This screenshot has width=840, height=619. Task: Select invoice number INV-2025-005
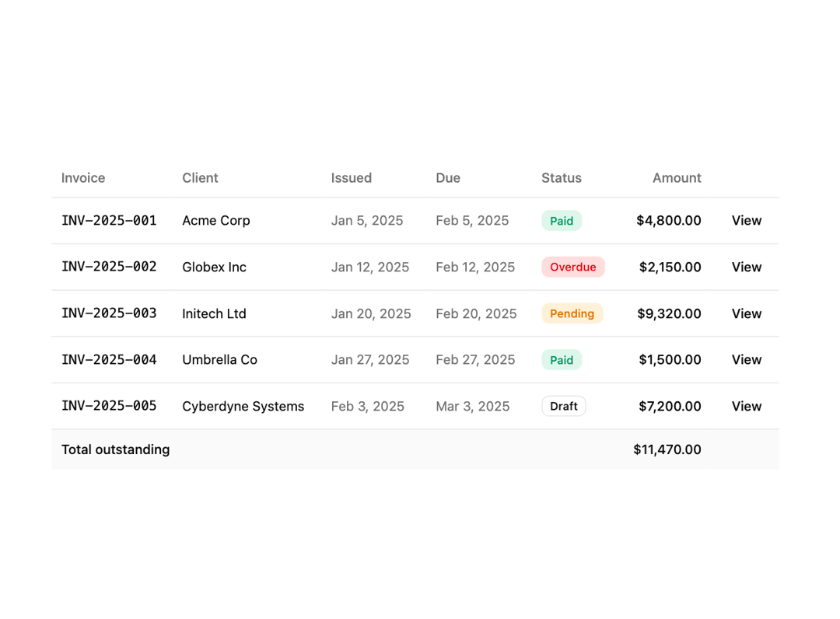click(109, 406)
